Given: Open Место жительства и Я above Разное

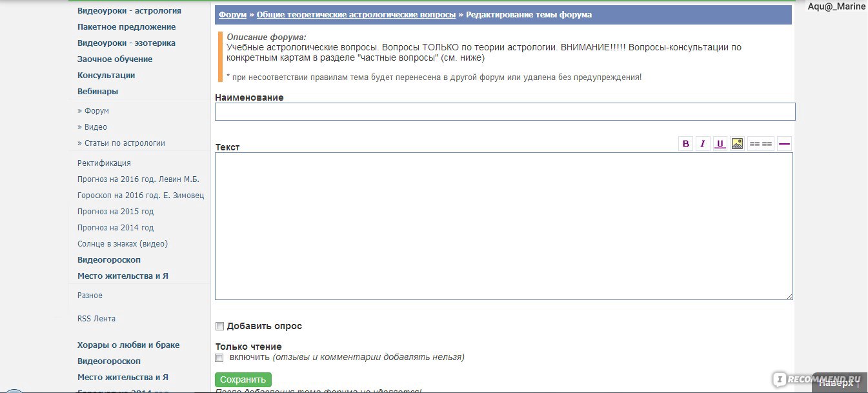Looking at the screenshot, I should (123, 276).
